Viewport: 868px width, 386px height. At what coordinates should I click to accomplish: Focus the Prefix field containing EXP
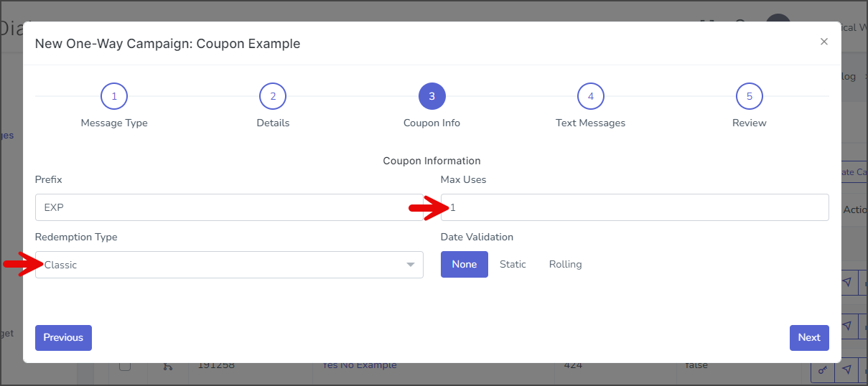coord(229,207)
